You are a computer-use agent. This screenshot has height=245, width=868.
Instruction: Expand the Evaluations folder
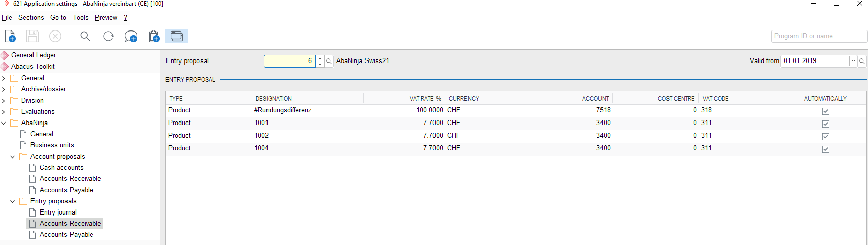pyautogui.click(x=4, y=112)
